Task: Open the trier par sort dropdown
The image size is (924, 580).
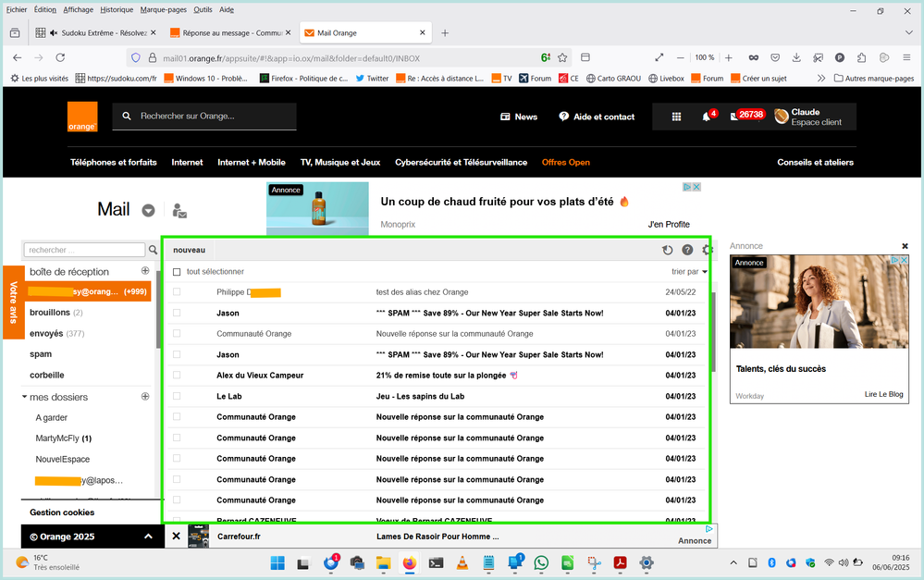Action: point(689,272)
